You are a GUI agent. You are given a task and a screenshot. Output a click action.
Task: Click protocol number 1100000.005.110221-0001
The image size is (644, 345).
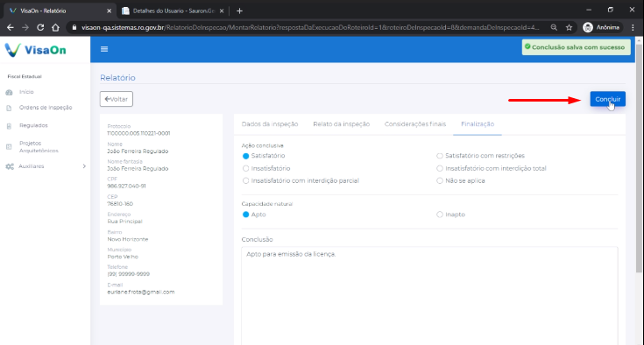(x=138, y=133)
